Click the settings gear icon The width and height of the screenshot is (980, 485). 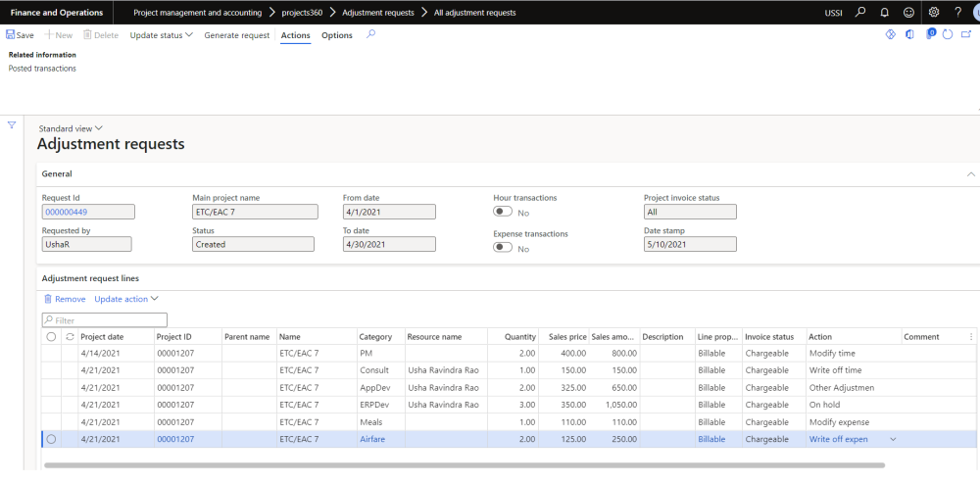[x=933, y=13]
